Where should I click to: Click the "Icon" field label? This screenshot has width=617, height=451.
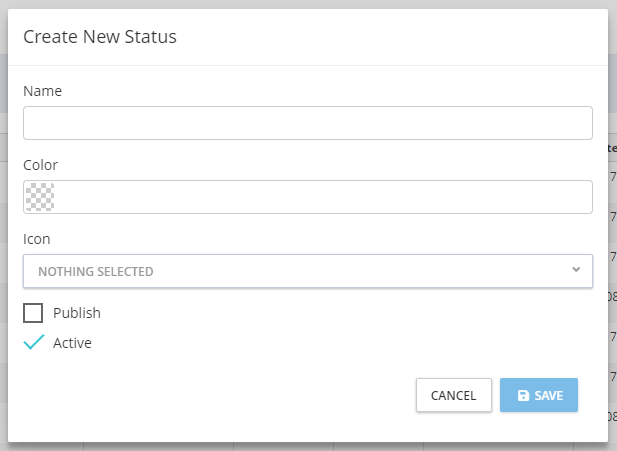(x=37, y=239)
